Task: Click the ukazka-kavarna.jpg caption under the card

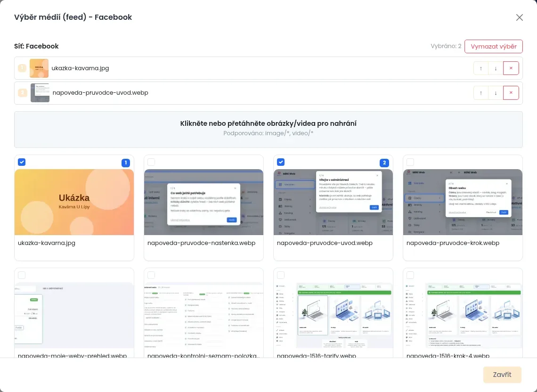Action: point(47,243)
